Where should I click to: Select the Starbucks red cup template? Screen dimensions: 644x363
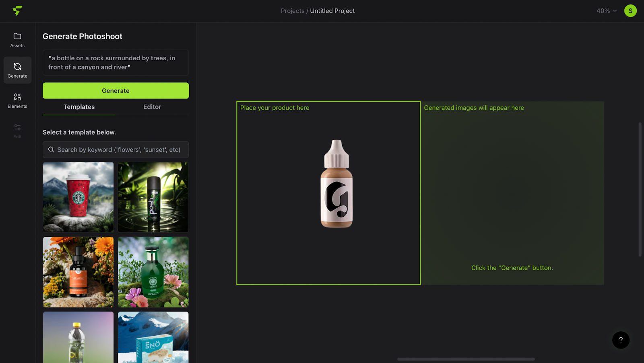(x=78, y=197)
